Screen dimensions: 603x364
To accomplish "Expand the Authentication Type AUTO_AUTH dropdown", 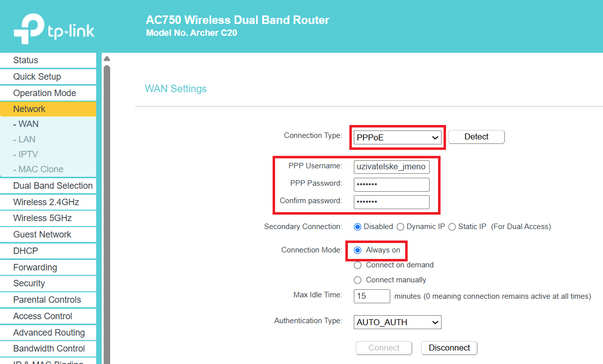I will 398,322.
